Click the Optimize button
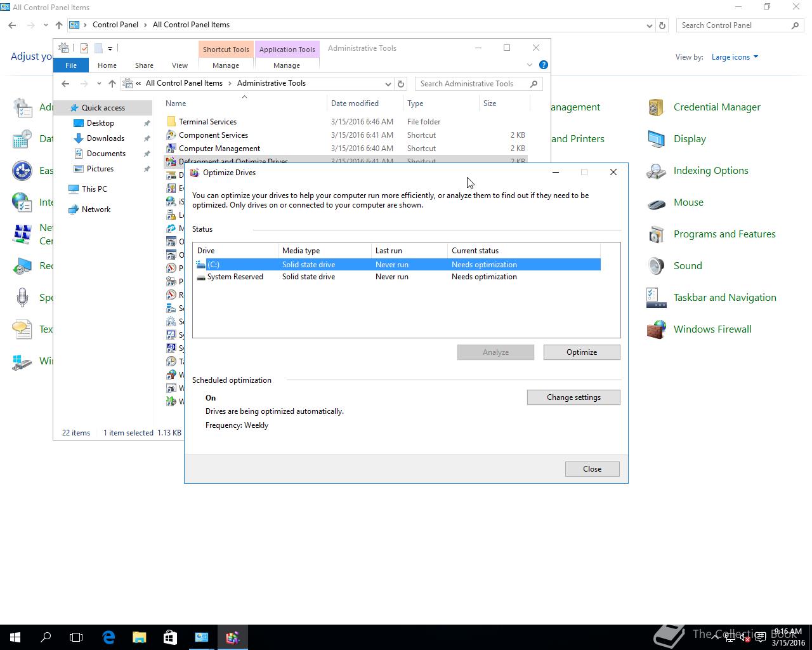812x650 pixels. click(x=582, y=352)
